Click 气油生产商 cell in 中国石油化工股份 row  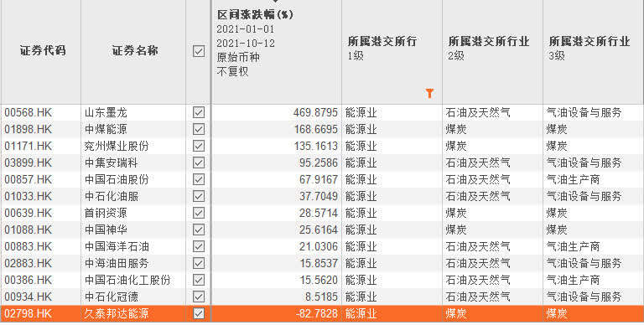(573, 280)
